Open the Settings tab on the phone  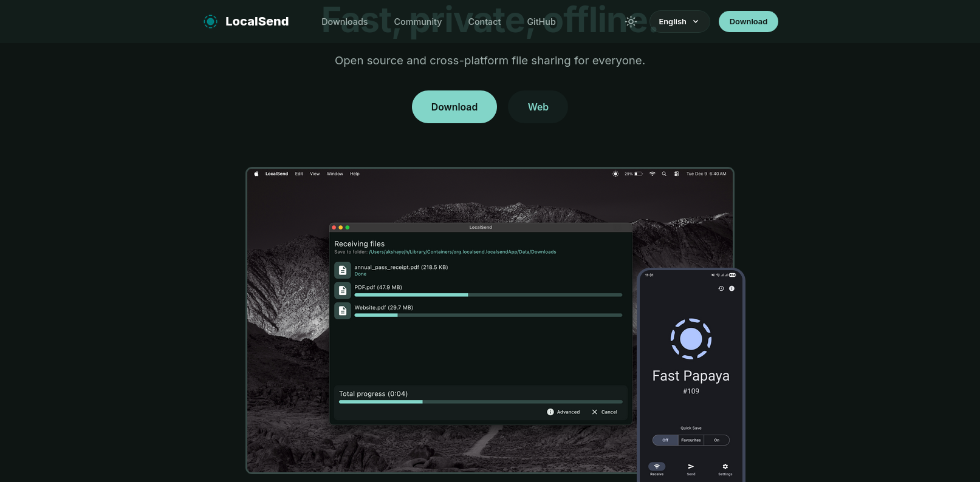[x=725, y=469]
